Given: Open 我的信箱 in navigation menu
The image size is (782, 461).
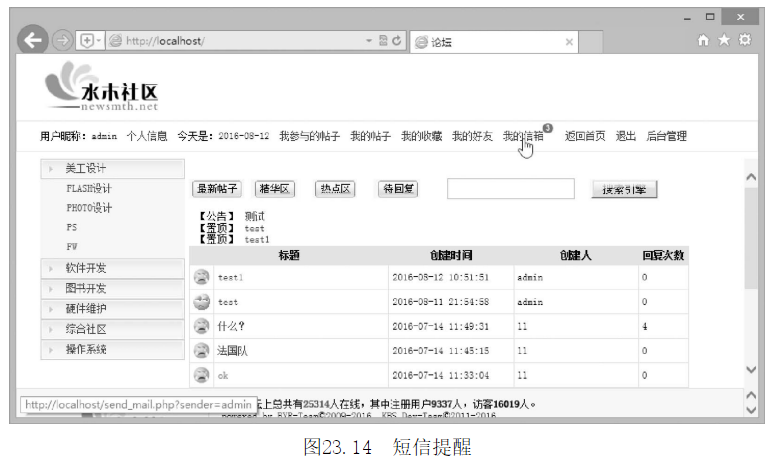Looking at the screenshot, I should 523,136.
